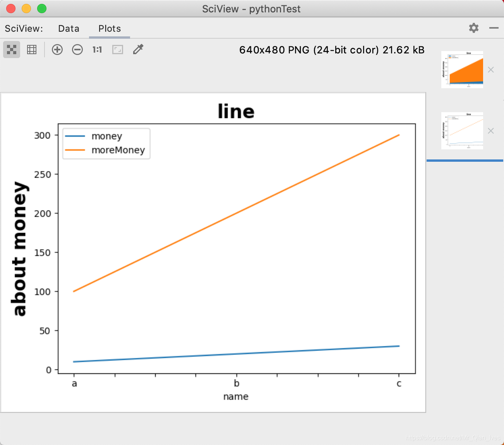Click the x-axis tick label 'b'

[237, 383]
